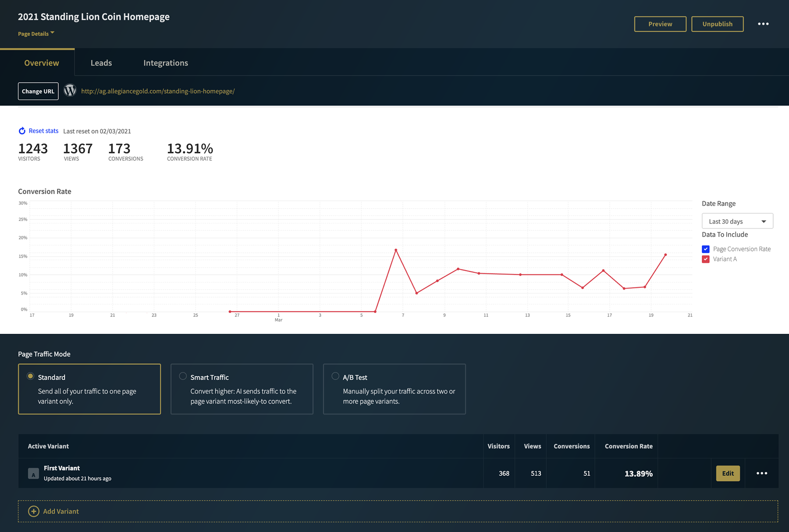Click the Visitors column header
The width and height of the screenshot is (789, 532).
[499, 446]
